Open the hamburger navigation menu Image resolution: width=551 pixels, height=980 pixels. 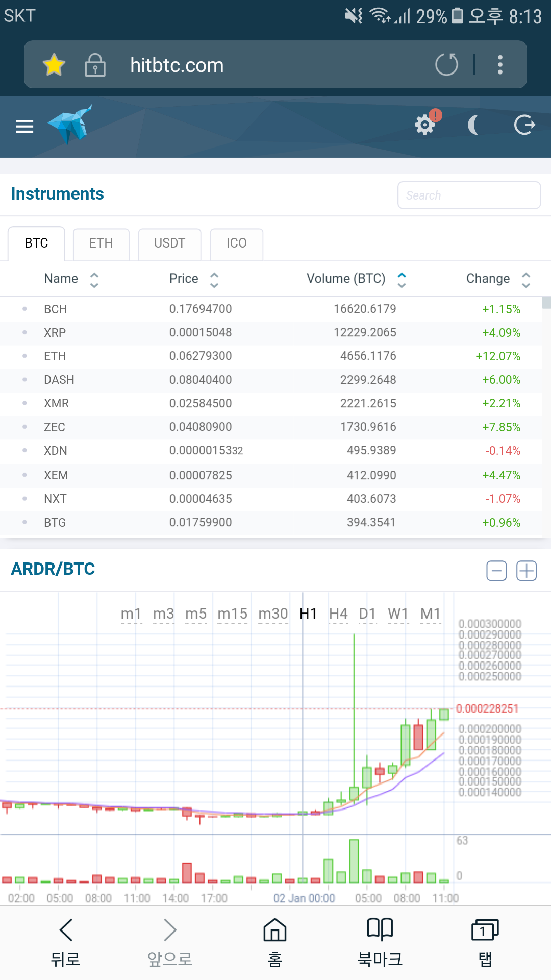point(24,126)
